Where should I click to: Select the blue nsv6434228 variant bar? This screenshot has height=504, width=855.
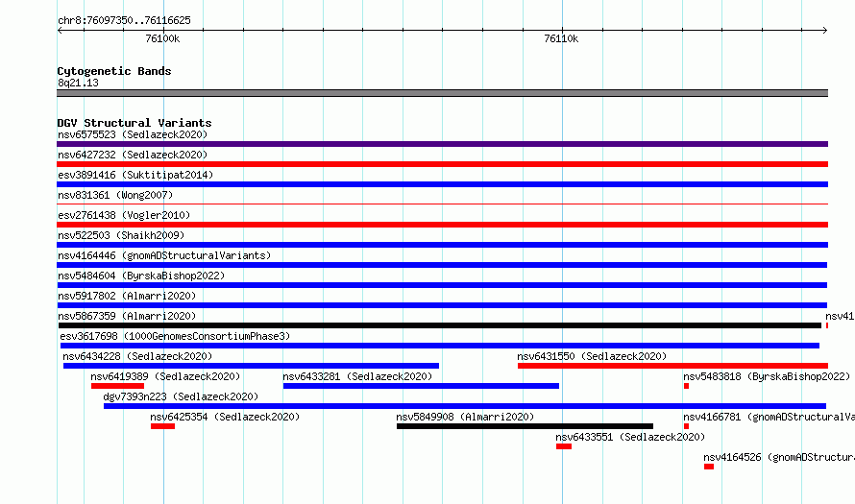coord(251,366)
